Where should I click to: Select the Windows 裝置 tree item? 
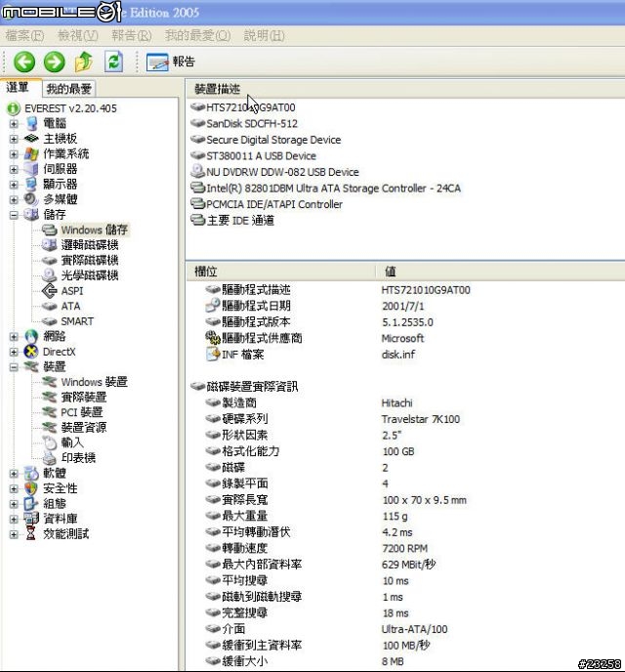click(95, 382)
